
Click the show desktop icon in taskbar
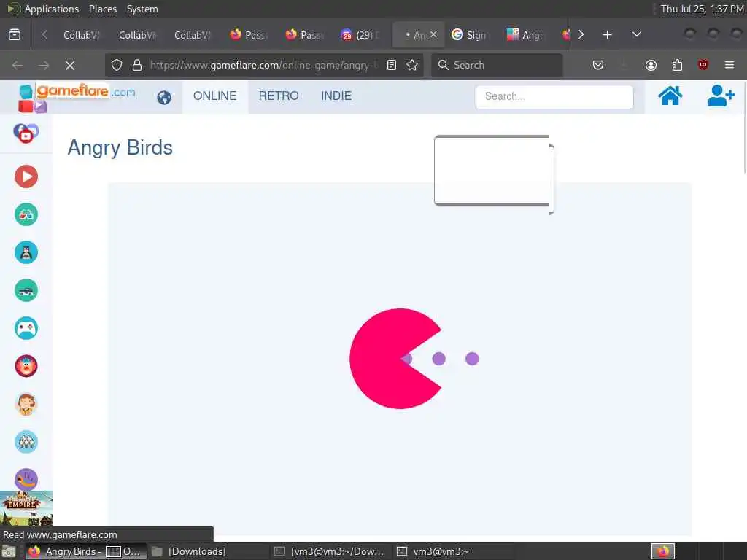[x=9, y=551]
